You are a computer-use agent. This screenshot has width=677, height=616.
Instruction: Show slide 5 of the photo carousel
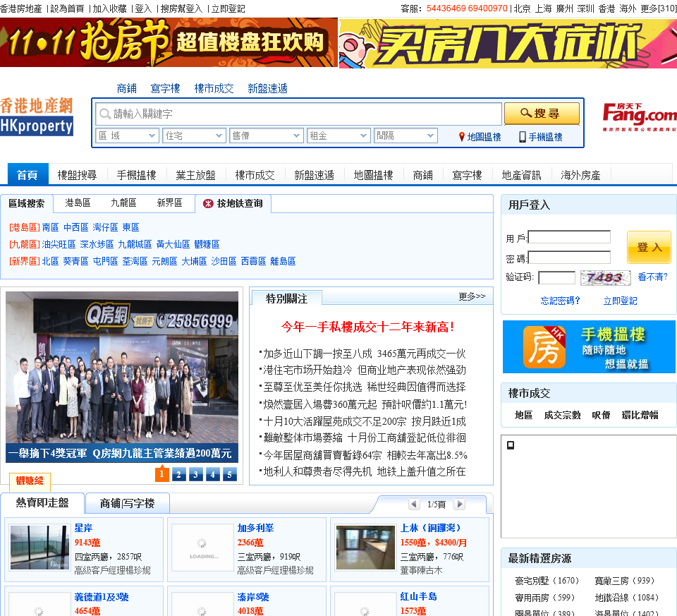click(229, 474)
